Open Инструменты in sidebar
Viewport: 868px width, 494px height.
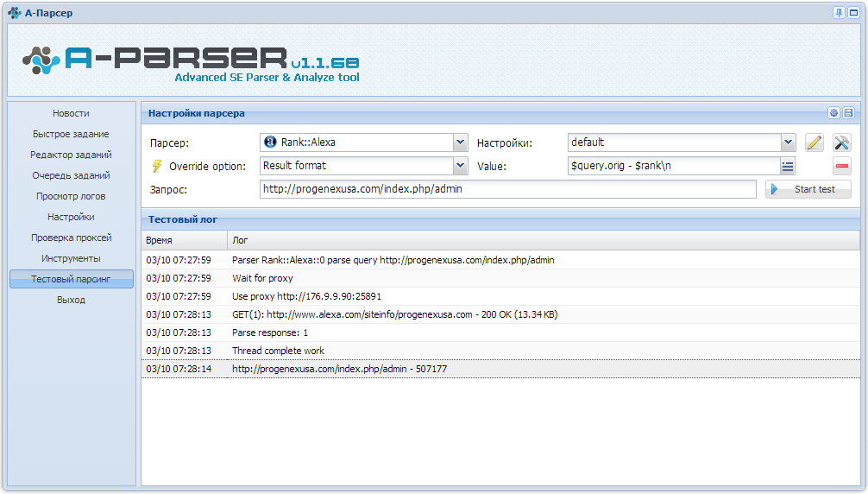(71, 258)
